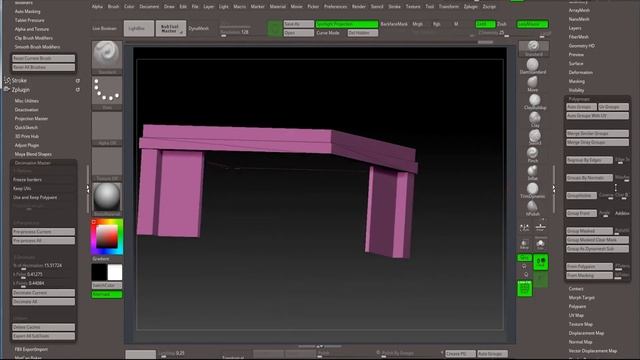Select the Inflat brush

point(533,173)
